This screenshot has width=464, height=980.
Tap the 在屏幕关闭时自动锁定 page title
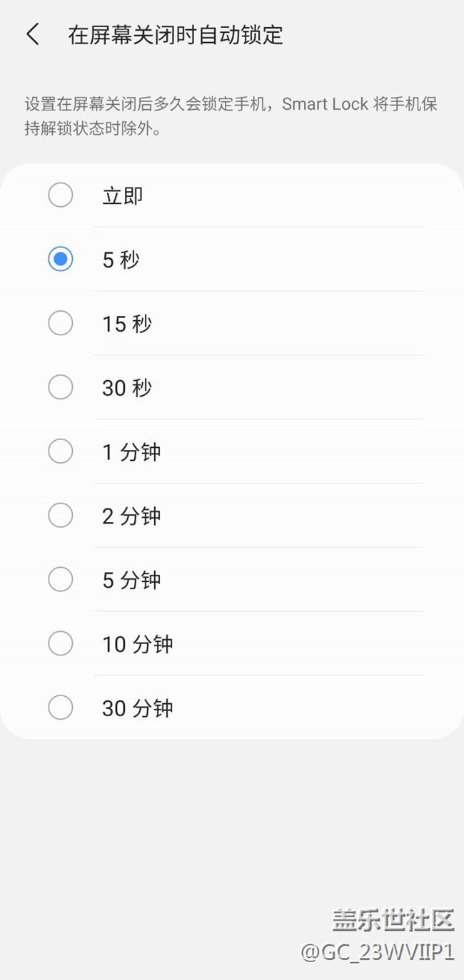(176, 34)
